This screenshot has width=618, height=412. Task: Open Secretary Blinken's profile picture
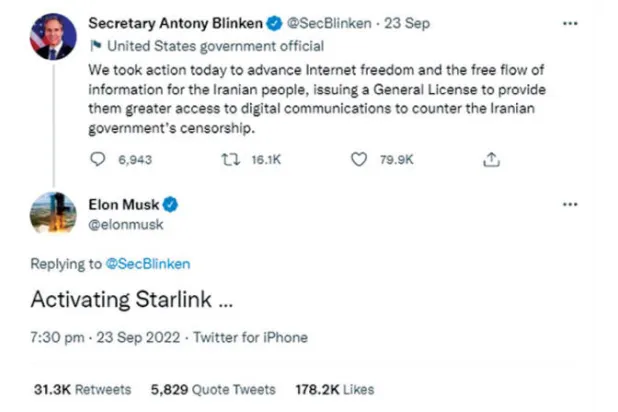coord(54,36)
